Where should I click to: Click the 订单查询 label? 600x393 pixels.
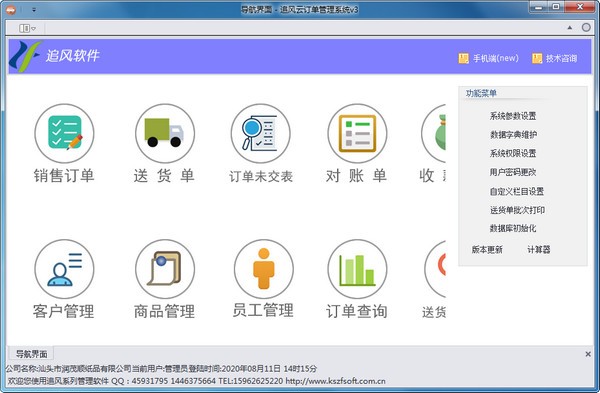(357, 311)
